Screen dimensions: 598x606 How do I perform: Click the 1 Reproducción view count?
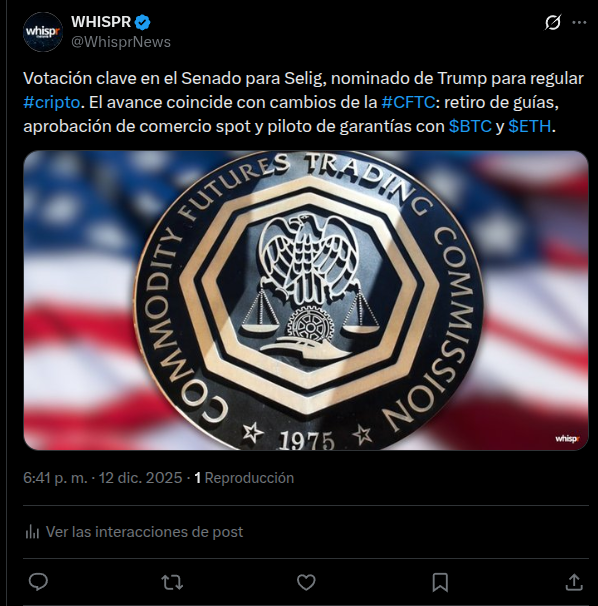pos(244,478)
